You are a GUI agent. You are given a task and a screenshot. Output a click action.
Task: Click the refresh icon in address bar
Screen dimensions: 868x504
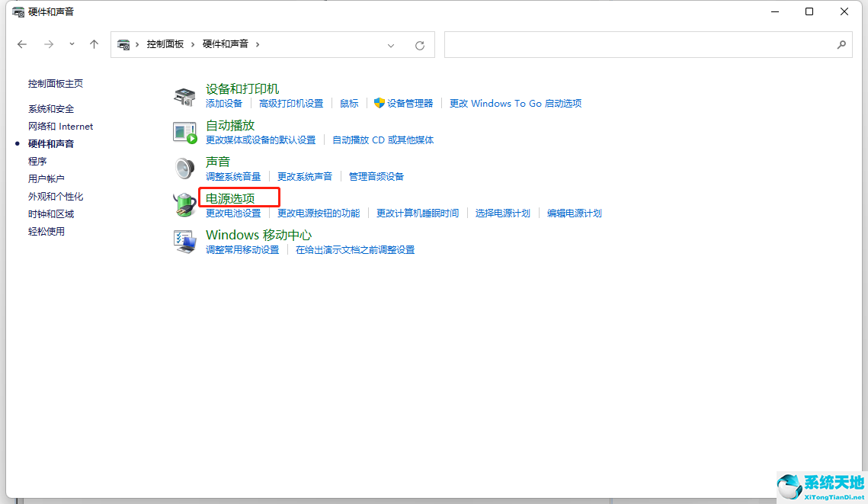click(420, 45)
